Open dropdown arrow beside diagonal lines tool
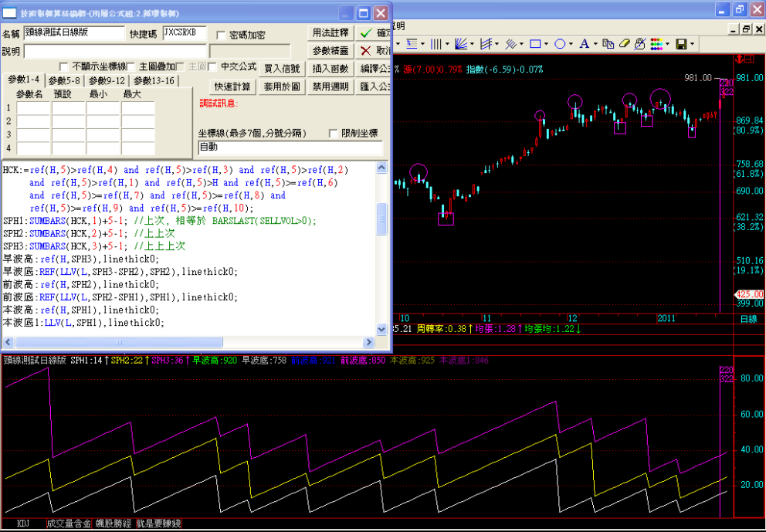The image size is (766, 532). [x=522, y=44]
